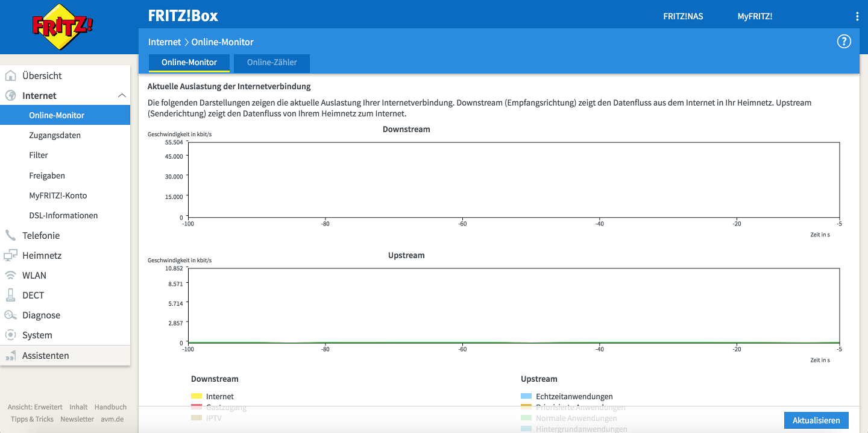Click the Echtzeitanwendungen legend label
This screenshot has width=868, height=433.
point(574,396)
